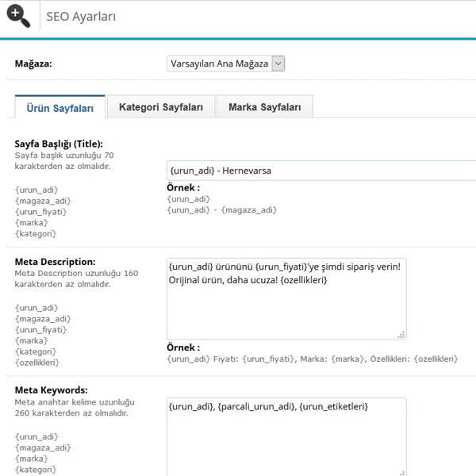This screenshot has height=476, width=476.
Task: Switch to the Ürün Sayfaları tab
Action: (x=60, y=107)
